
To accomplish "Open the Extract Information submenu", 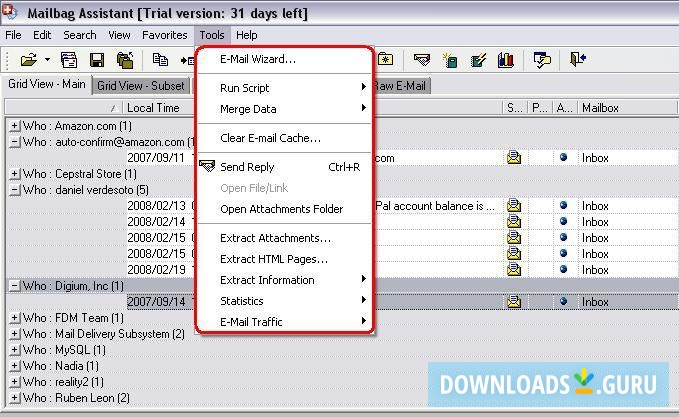I will pos(285,280).
